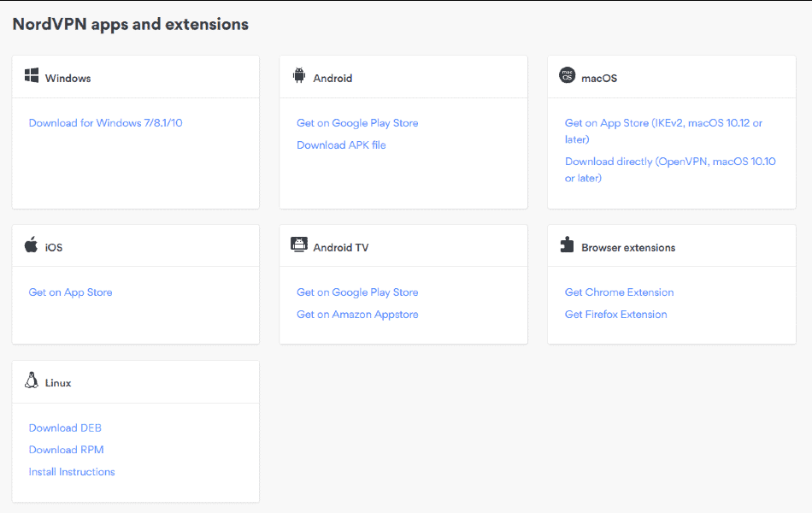Open Download for Windows 7/8.1/10 link

click(x=106, y=123)
